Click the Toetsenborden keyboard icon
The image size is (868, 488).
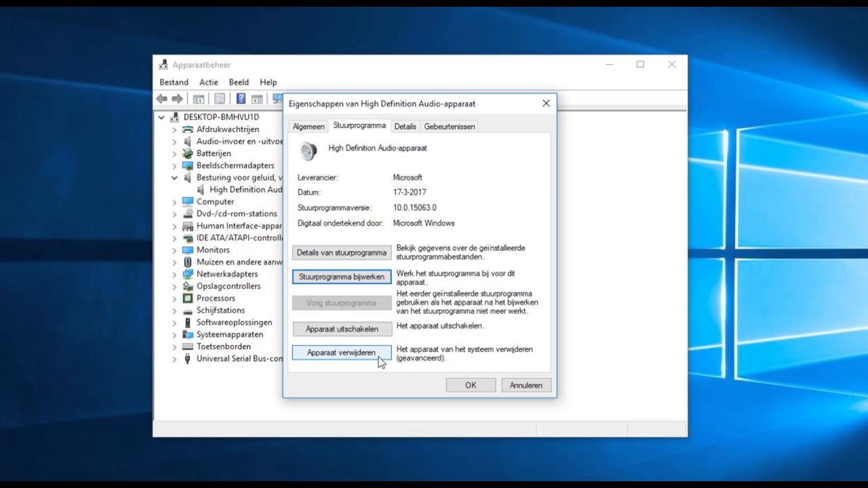pos(188,346)
